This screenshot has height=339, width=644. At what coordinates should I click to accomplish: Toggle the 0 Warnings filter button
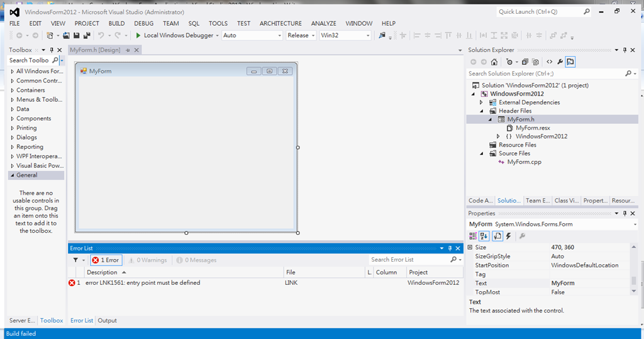click(148, 260)
